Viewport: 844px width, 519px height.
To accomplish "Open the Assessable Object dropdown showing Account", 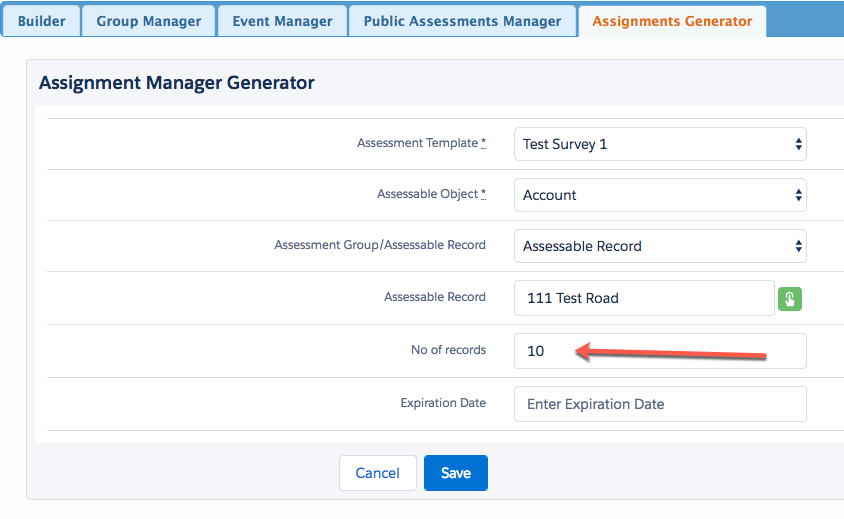I will 660,195.
